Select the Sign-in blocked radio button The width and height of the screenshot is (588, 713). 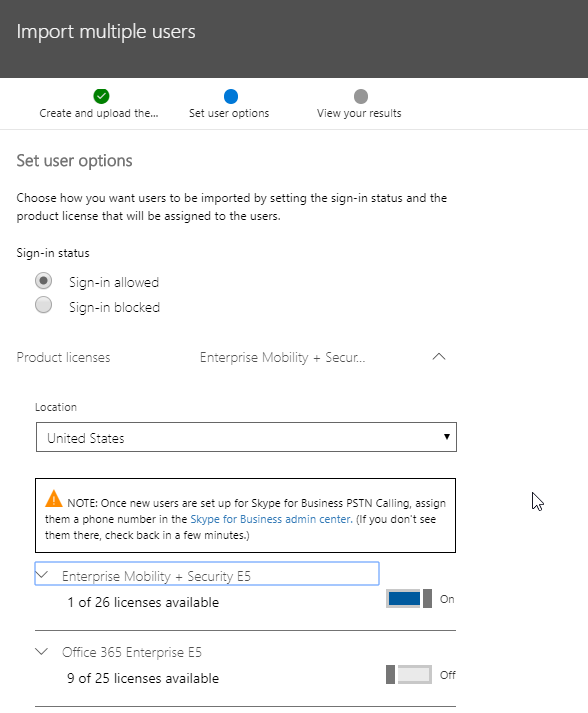pyautogui.click(x=44, y=305)
